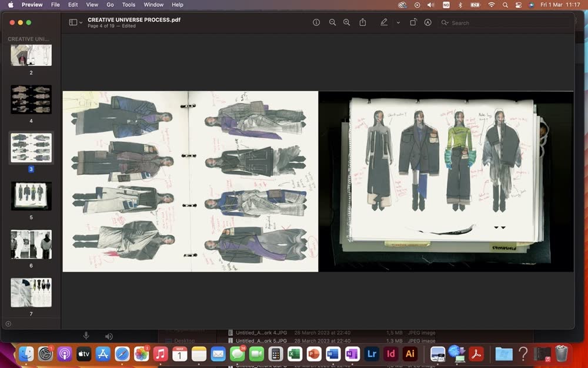
Task: Open the File menu
Action: click(55, 5)
